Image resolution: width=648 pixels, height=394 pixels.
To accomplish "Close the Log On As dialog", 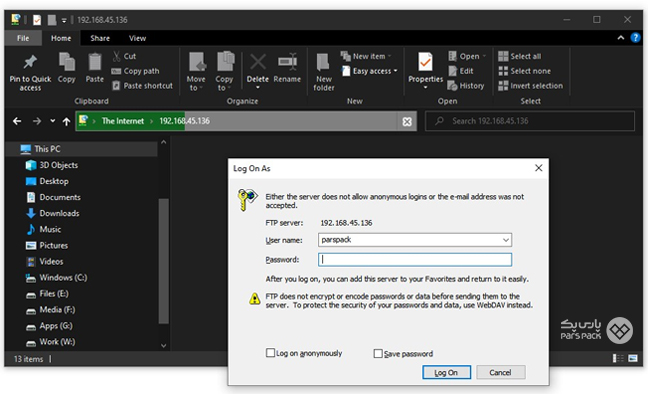I will tap(538, 168).
